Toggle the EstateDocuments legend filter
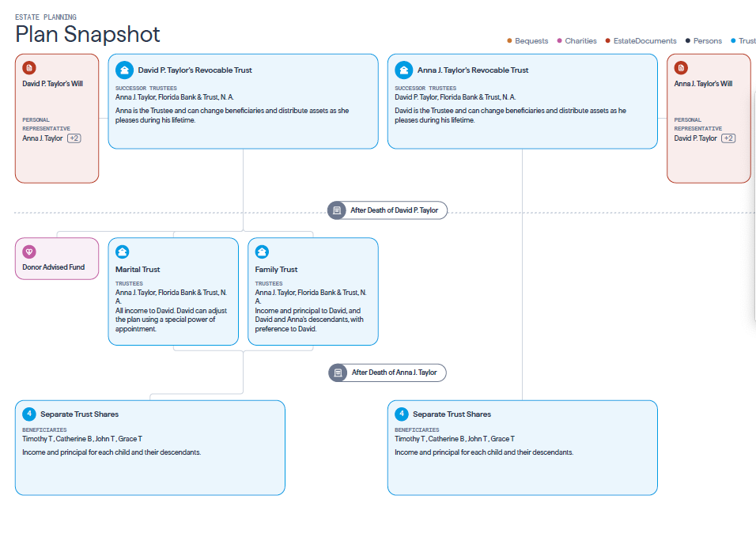This screenshot has height=541, width=756. [x=641, y=41]
